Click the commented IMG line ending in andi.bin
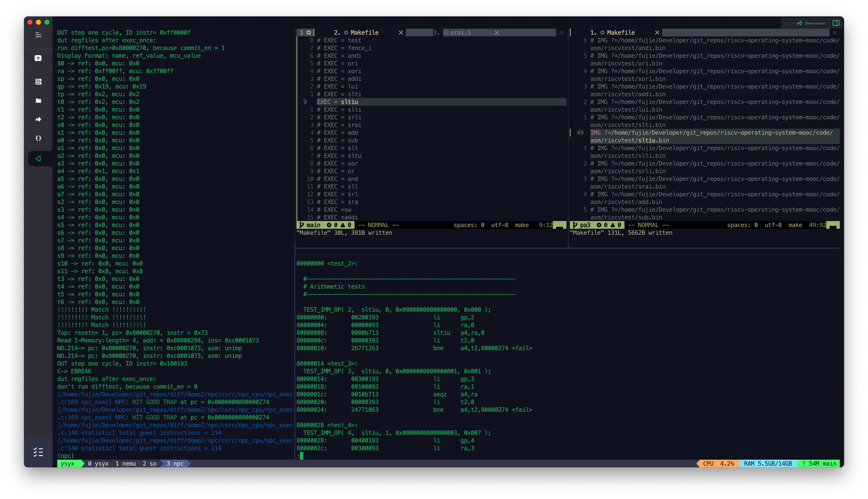Viewport: 868px width, 499px height. [715, 44]
